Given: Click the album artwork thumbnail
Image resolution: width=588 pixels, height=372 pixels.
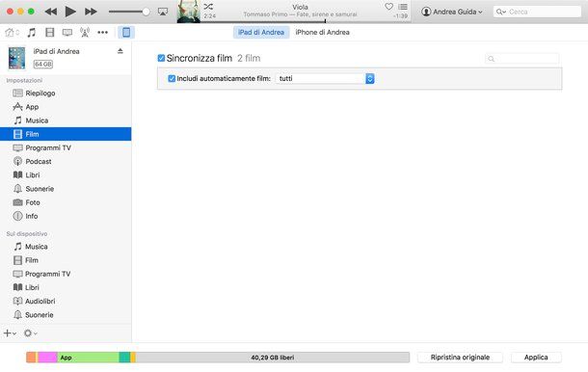Looking at the screenshot, I should pos(188,12).
